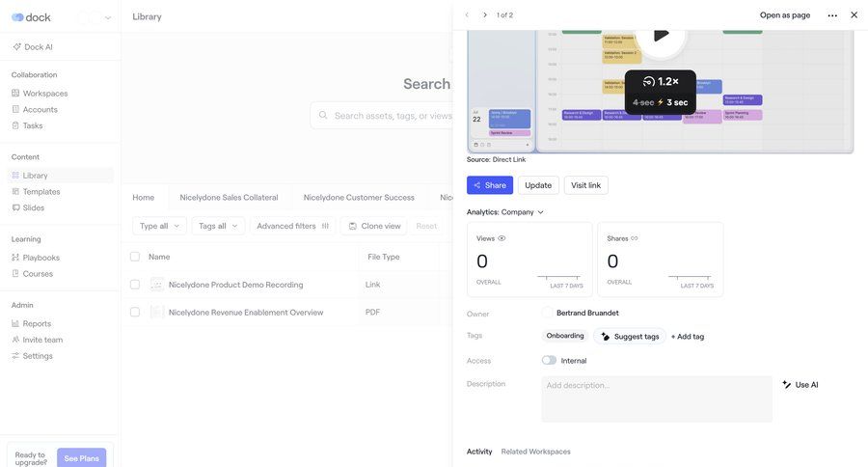This screenshot has width=868, height=467.
Task: Click the search magnifier icon
Action: pyautogui.click(x=323, y=115)
